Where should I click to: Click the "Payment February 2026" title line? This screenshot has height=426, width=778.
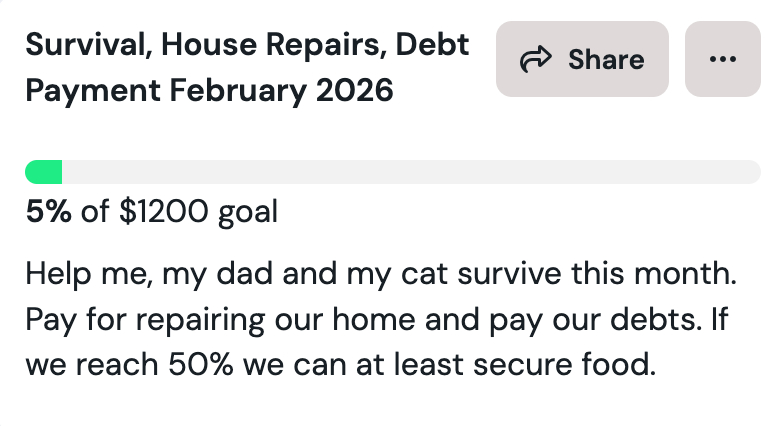209,91
